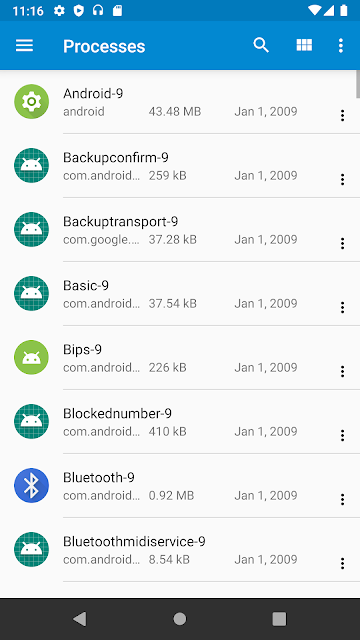The image size is (360, 640).
Task: Tap the Android-9 gear app icon
Action: tap(31, 101)
